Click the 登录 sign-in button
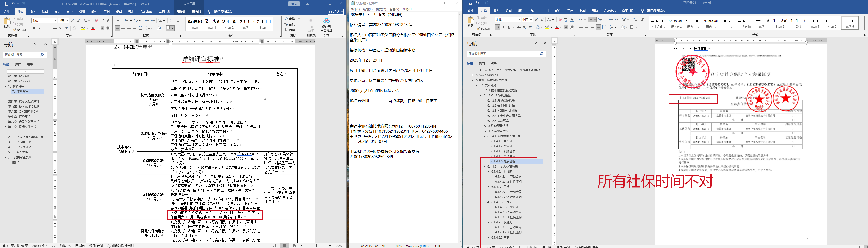The image size is (868, 248). tap(294, 4)
